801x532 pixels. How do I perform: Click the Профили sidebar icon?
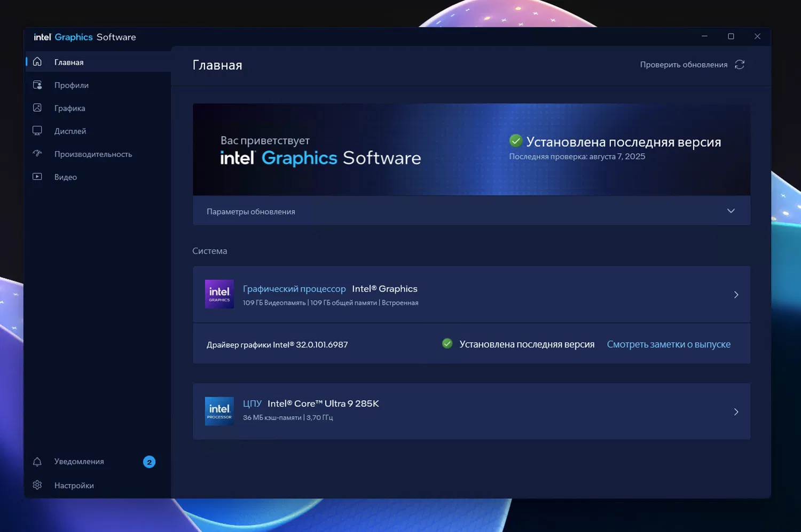(37, 85)
